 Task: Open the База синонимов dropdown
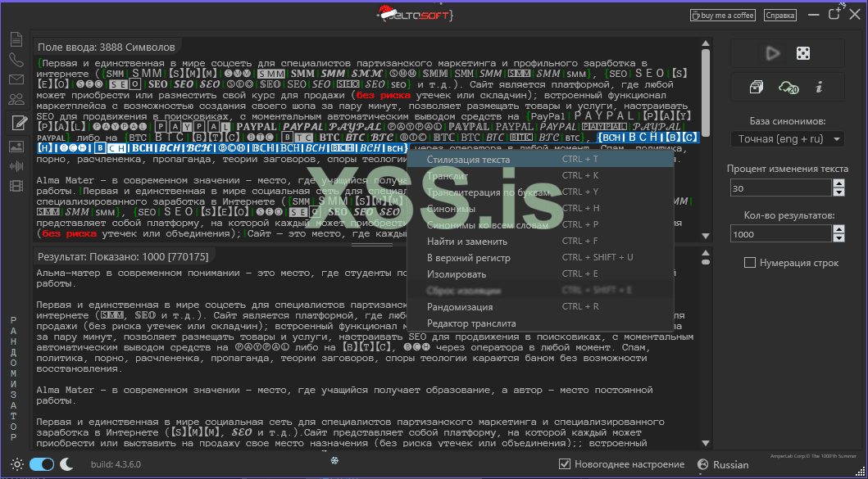(x=787, y=138)
